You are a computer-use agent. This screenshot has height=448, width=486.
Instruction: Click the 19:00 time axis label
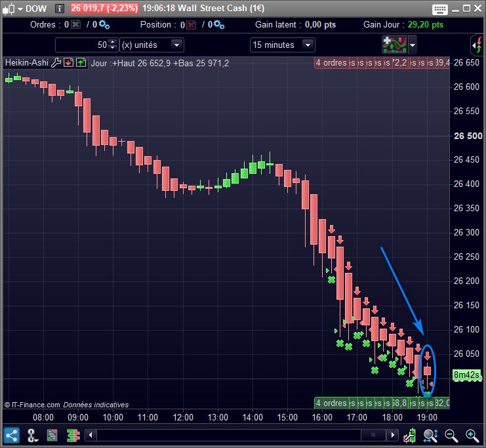pos(427,417)
